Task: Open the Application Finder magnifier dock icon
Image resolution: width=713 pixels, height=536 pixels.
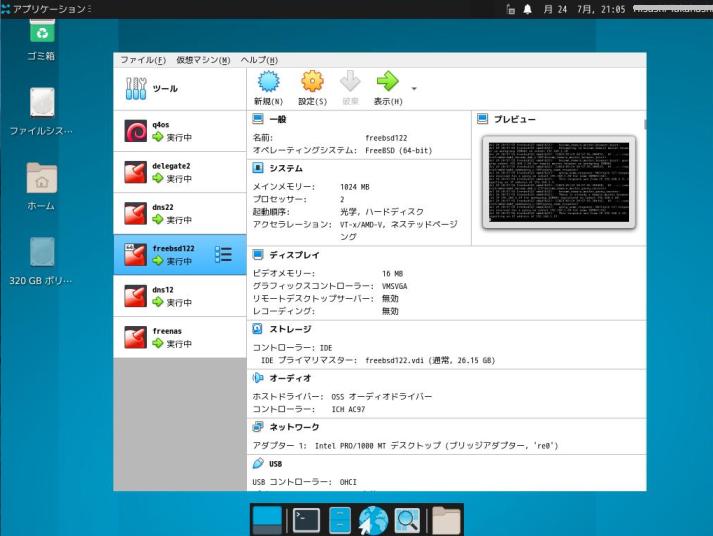Action: point(407,520)
